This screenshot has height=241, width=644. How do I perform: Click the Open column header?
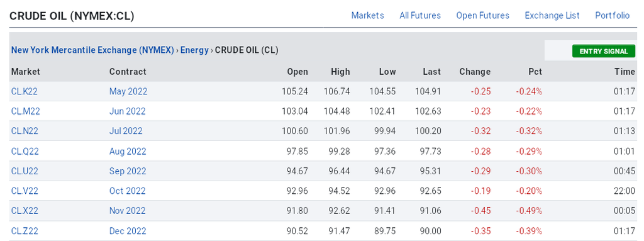point(297,72)
